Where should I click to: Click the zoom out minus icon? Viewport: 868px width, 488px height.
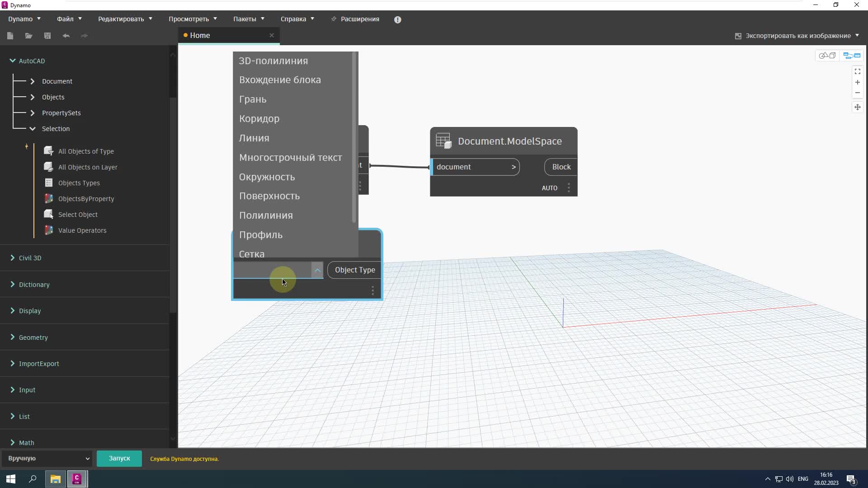tap(857, 93)
